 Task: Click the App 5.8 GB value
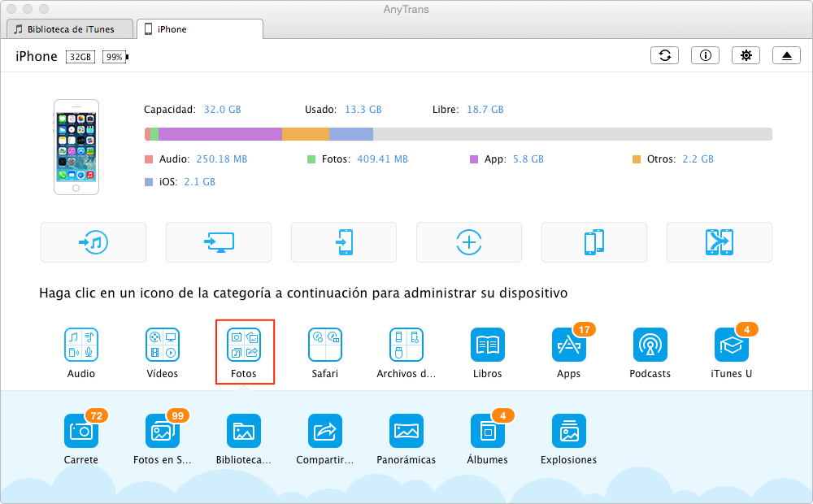pos(528,159)
